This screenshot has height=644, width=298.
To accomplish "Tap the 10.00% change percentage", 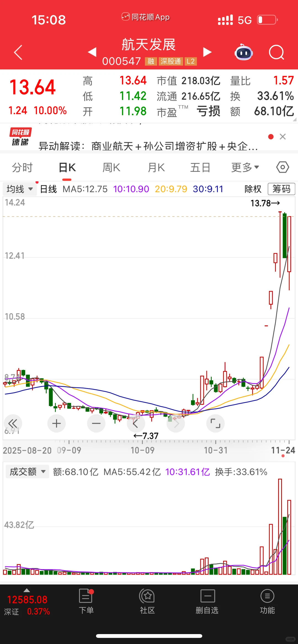I will [x=50, y=111].
